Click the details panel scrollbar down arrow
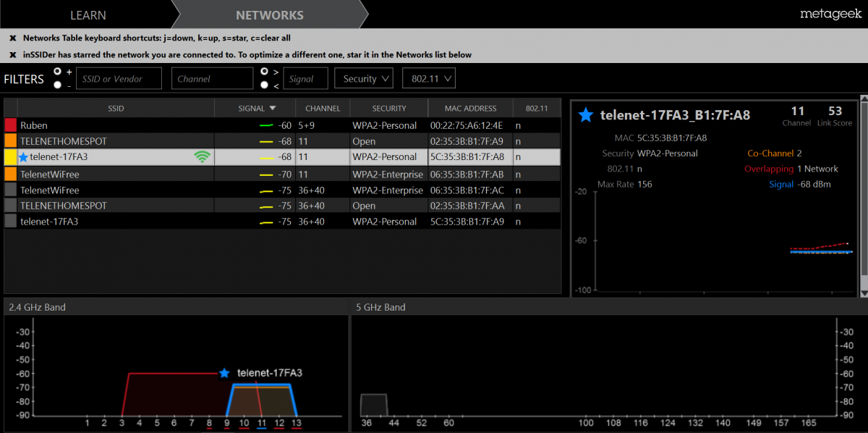The width and height of the screenshot is (868, 433). point(863,292)
